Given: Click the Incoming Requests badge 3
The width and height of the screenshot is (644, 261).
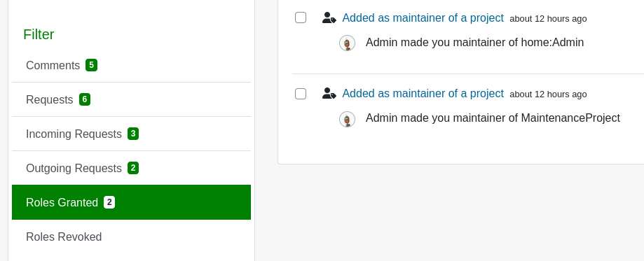Looking at the screenshot, I should tap(133, 134).
